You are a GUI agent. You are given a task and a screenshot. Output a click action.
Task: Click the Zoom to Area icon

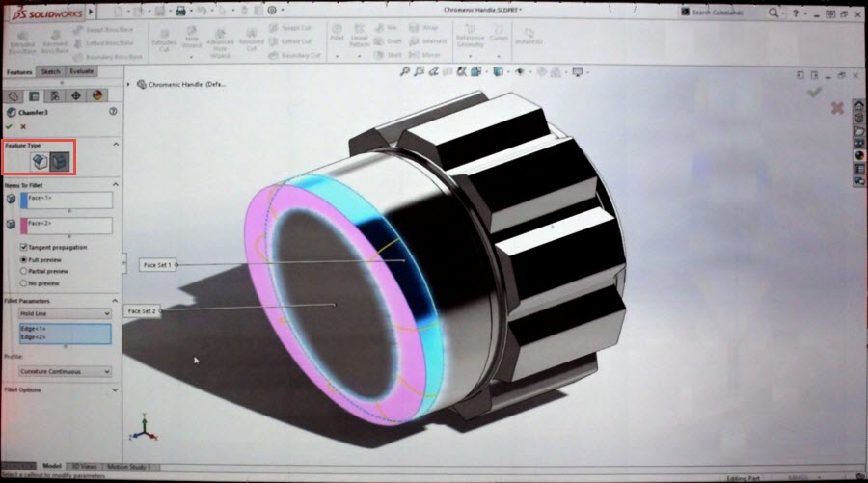tap(420, 71)
